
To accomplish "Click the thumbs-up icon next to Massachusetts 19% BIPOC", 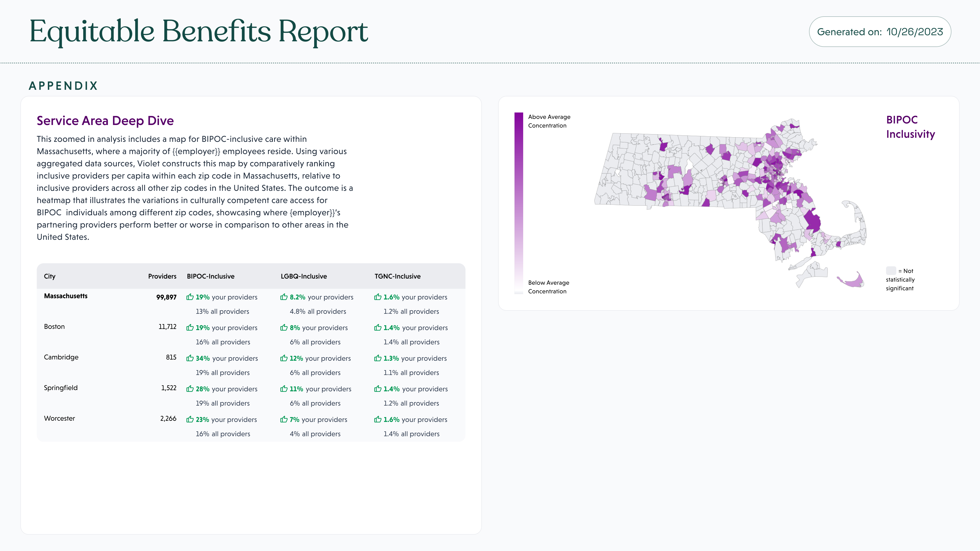I will pyautogui.click(x=190, y=297).
